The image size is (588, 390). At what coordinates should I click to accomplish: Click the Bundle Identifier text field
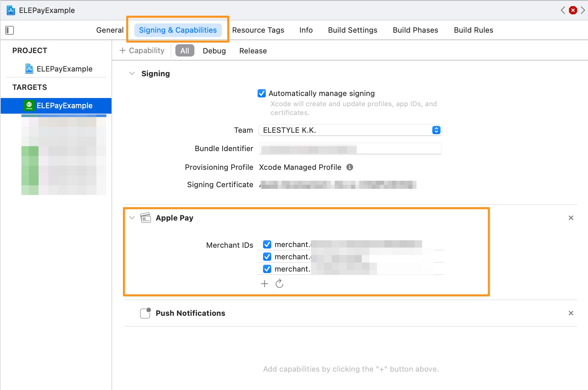[350, 149]
